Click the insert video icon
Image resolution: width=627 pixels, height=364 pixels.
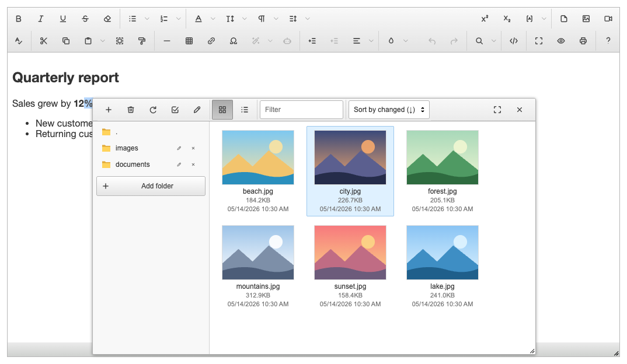point(608,19)
